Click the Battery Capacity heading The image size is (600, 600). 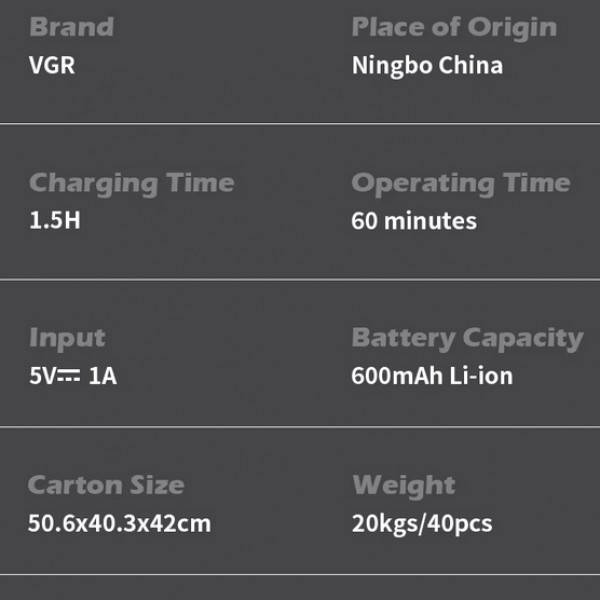tap(468, 339)
